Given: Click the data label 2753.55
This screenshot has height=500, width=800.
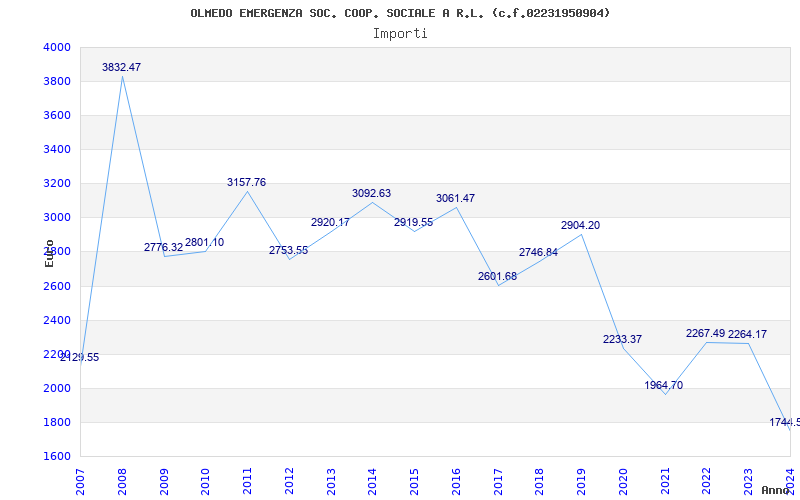Looking at the screenshot, I should click(289, 251).
